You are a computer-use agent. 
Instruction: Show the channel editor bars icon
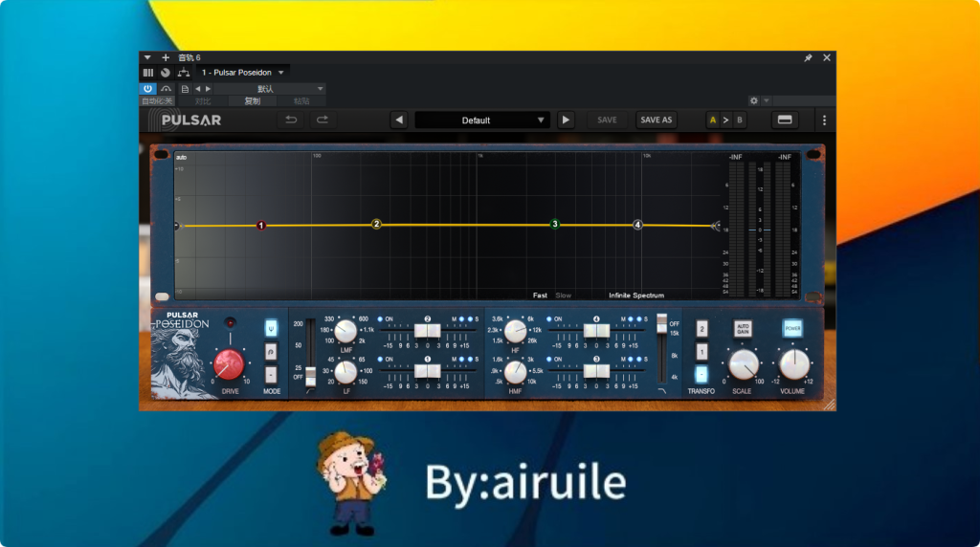point(148,73)
